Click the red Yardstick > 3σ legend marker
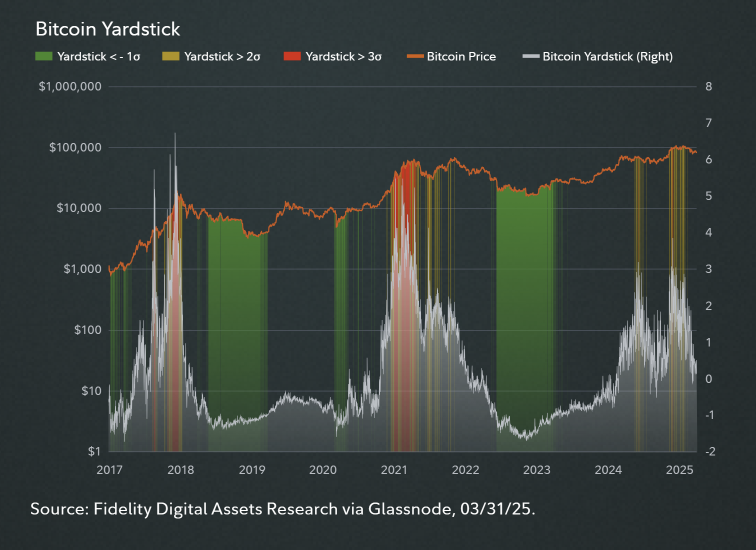Viewport: 756px width, 550px height. [292, 56]
